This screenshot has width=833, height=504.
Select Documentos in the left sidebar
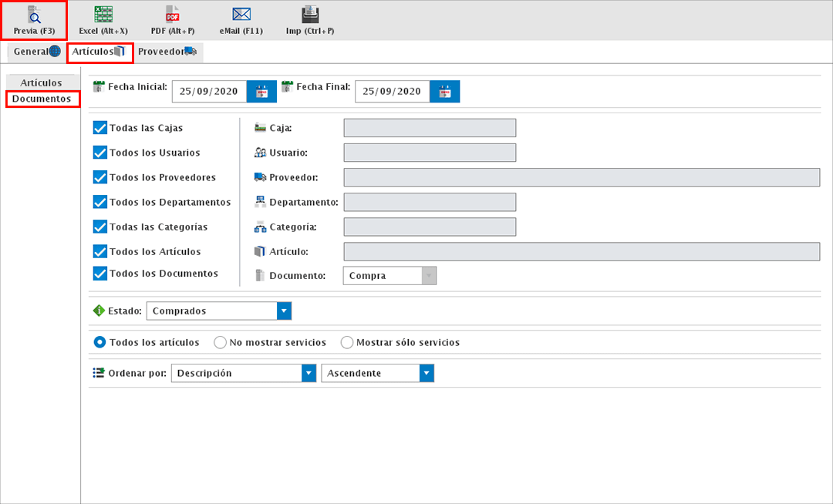tap(42, 99)
